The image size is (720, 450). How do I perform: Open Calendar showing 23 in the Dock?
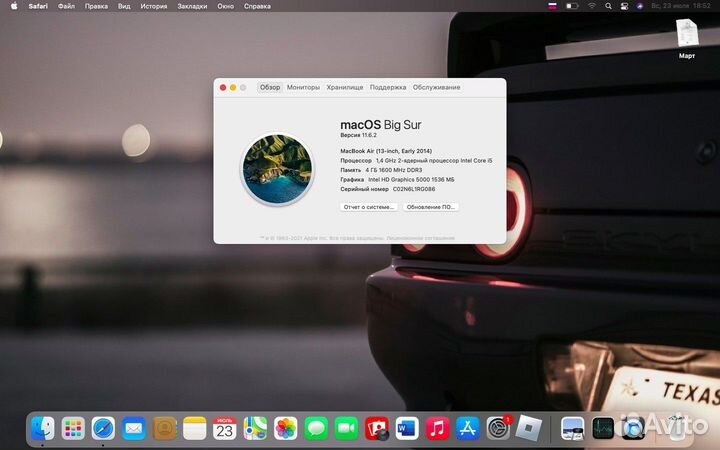pyautogui.click(x=225, y=428)
